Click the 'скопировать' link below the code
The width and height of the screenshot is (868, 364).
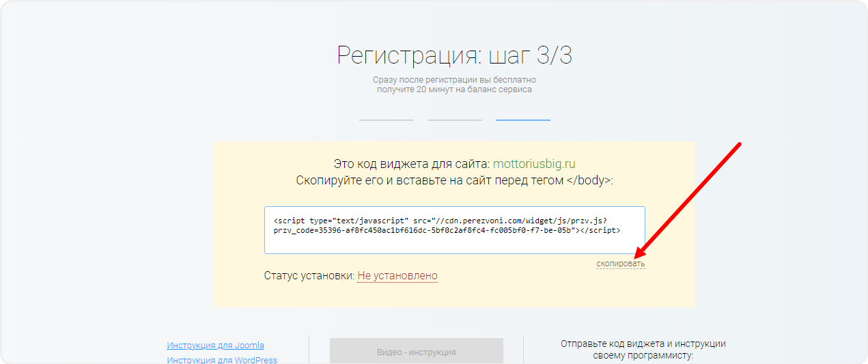[620, 264]
